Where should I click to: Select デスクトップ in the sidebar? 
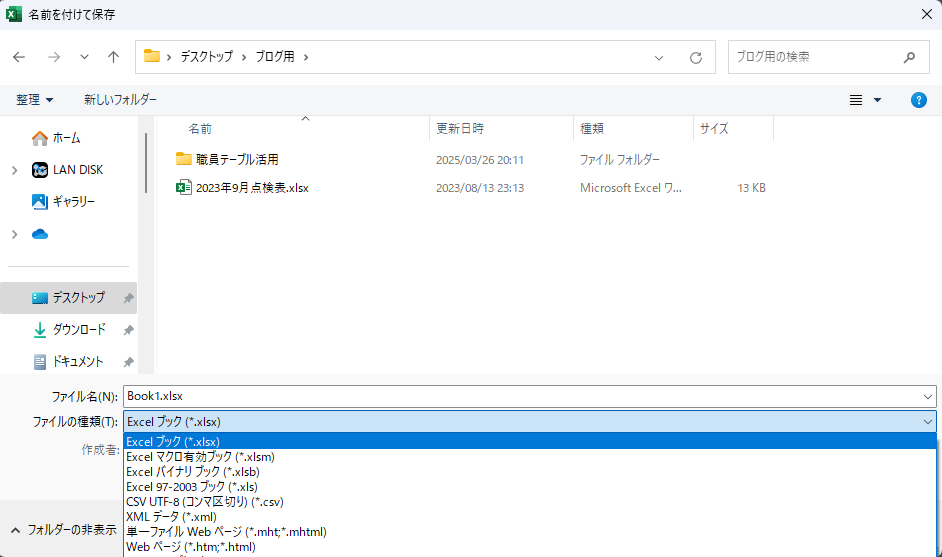(68, 297)
